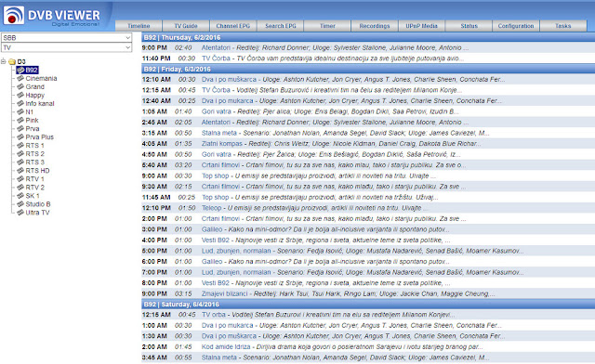Collapse the D3 tree node
The image size is (595, 364).
click(x=4, y=61)
